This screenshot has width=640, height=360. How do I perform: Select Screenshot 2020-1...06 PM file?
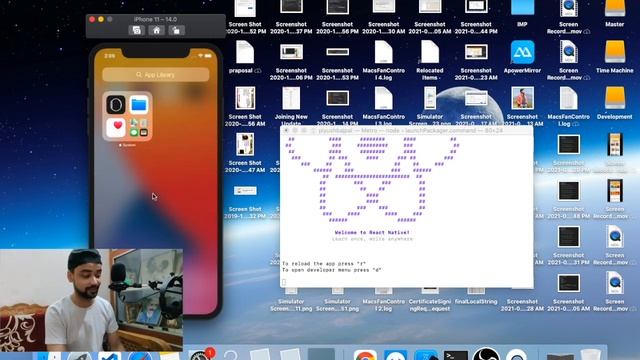pos(291,52)
